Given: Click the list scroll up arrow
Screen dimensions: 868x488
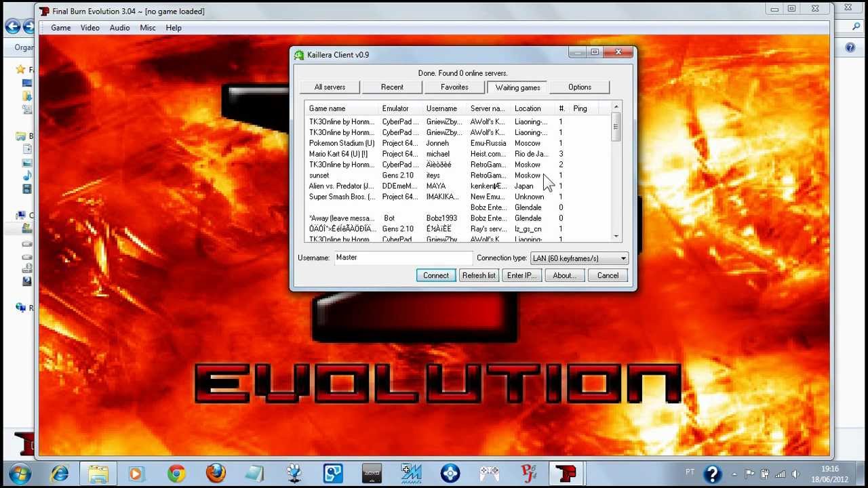Looking at the screenshot, I should point(616,107).
